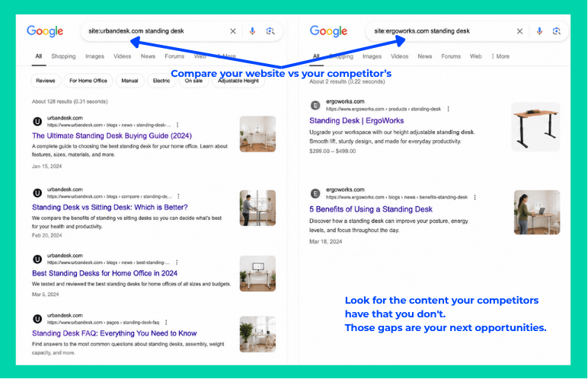Click thumbnail of Standing Desk FAQ result
This screenshot has width=588, height=379.
tap(257, 334)
